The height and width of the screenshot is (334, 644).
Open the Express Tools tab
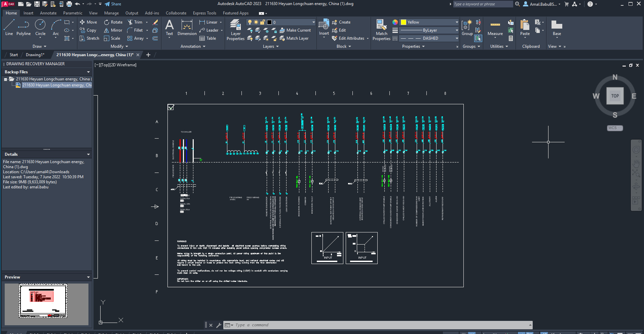coord(204,13)
